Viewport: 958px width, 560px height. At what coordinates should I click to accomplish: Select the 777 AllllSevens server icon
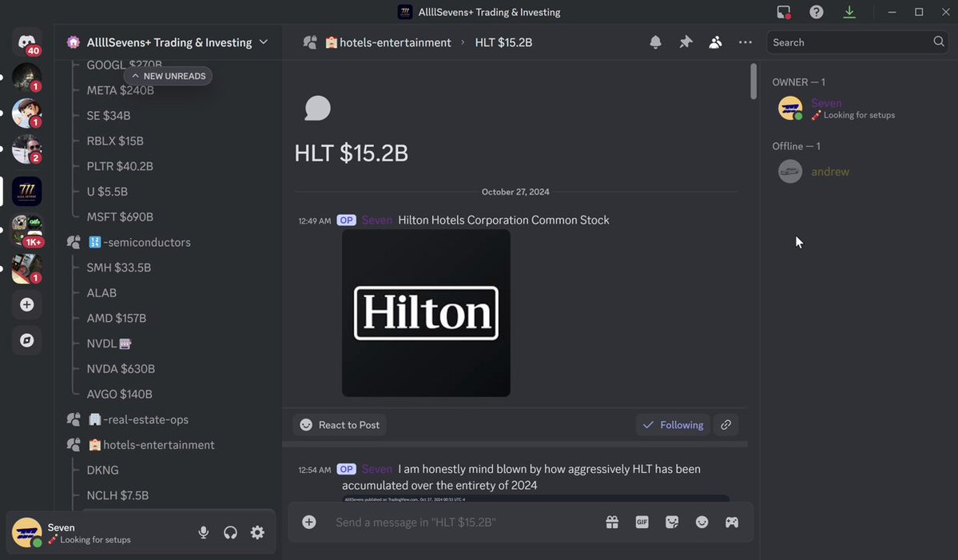27,191
